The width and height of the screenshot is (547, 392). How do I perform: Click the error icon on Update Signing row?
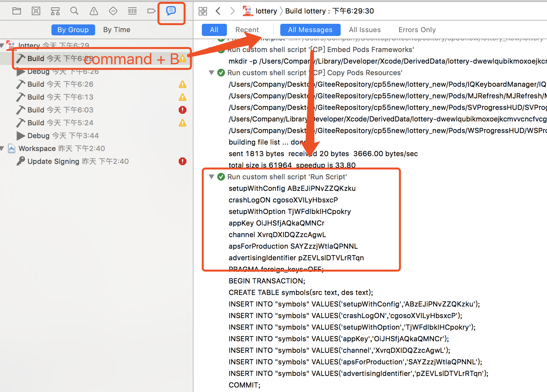point(183,161)
